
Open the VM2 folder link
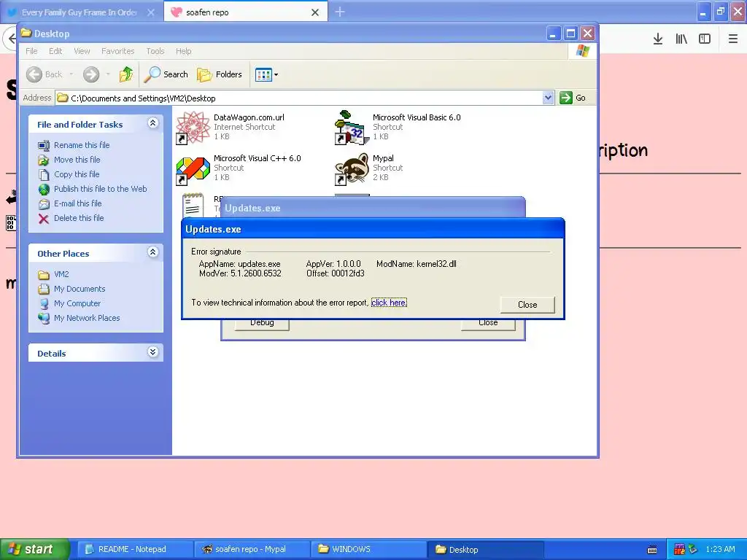click(x=61, y=274)
